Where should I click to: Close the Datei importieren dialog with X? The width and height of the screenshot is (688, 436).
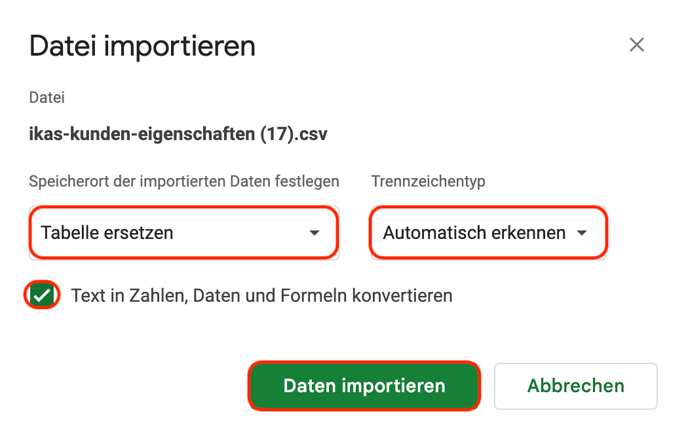(x=637, y=45)
